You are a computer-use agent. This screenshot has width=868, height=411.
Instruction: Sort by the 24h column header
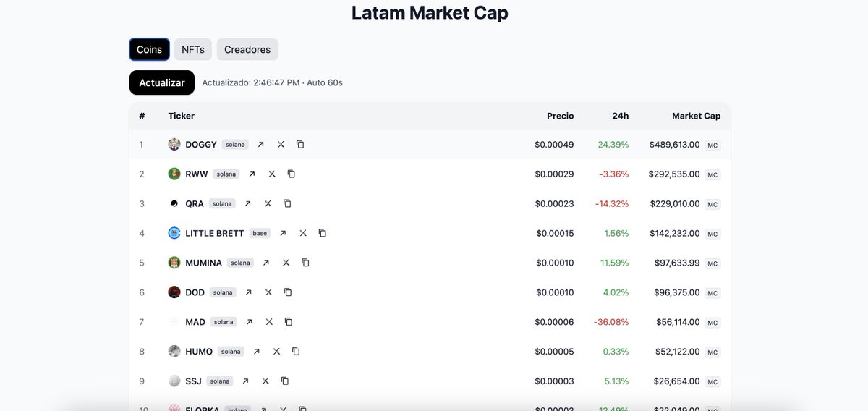620,116
